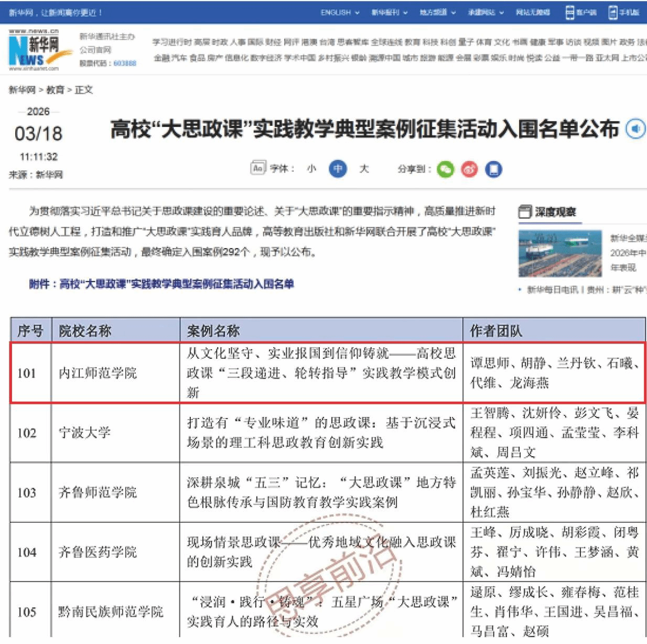The height and width of the screenshot is (644, 647).
Task: Select medium font size 中
Action: [338, 169]
